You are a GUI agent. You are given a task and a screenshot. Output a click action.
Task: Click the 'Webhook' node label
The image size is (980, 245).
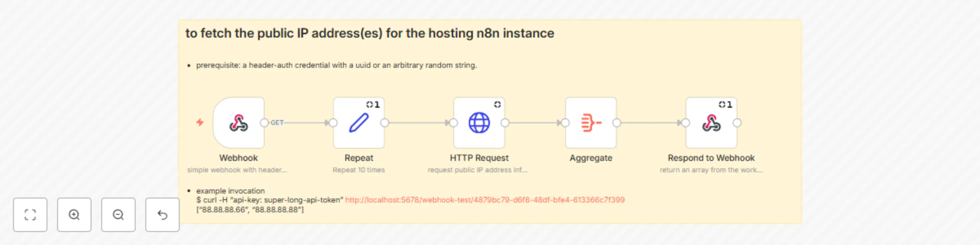tap(238, 158)
